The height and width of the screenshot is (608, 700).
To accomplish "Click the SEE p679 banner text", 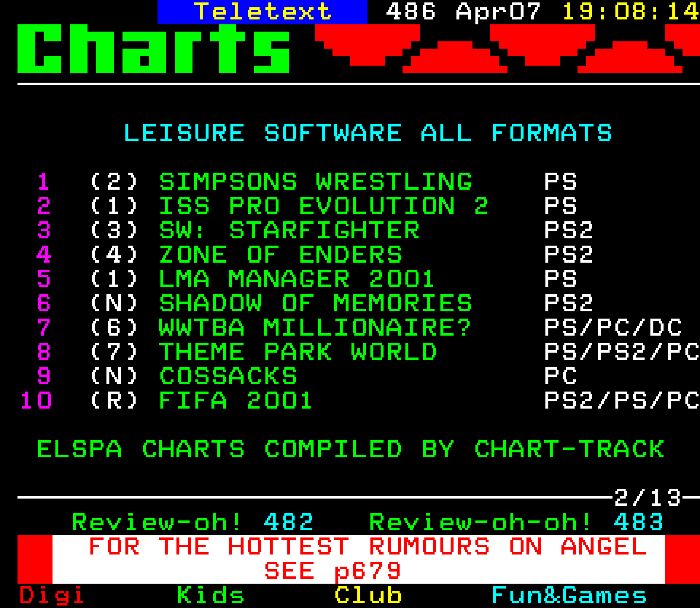I will point(333,571).
